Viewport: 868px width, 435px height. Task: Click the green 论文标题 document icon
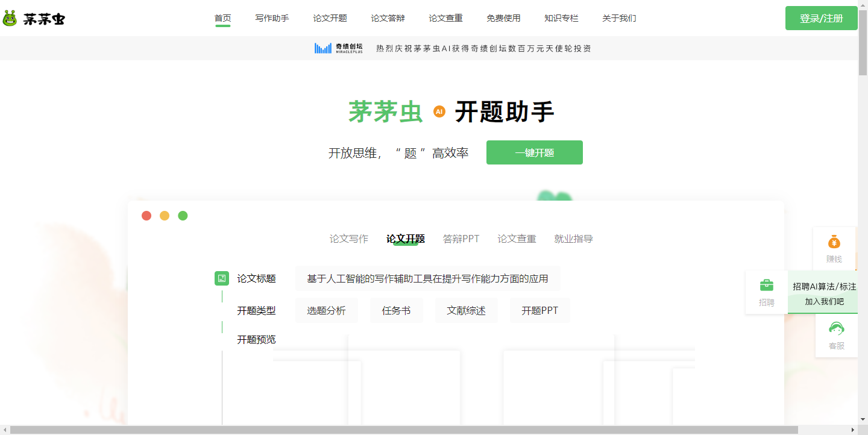point(222,278)
